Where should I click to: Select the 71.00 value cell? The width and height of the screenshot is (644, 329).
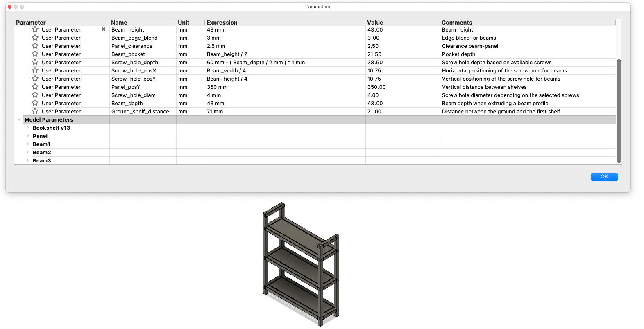403,111
